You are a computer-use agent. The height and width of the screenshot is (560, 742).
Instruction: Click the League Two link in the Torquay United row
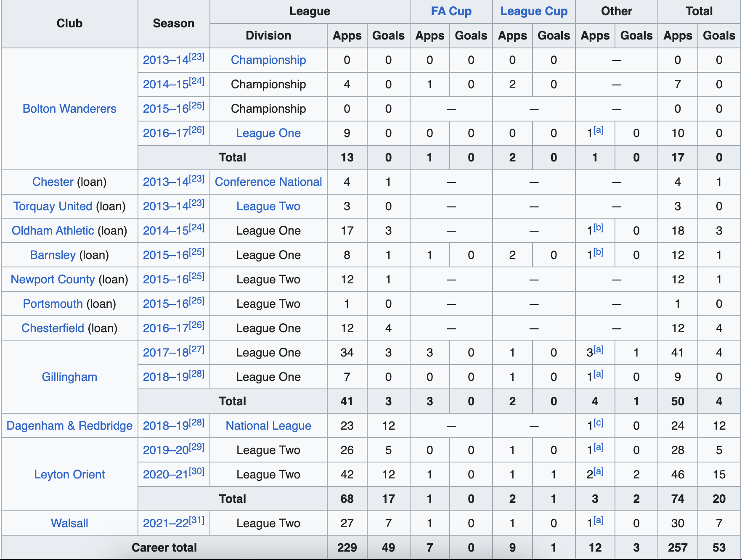[268, 206]
